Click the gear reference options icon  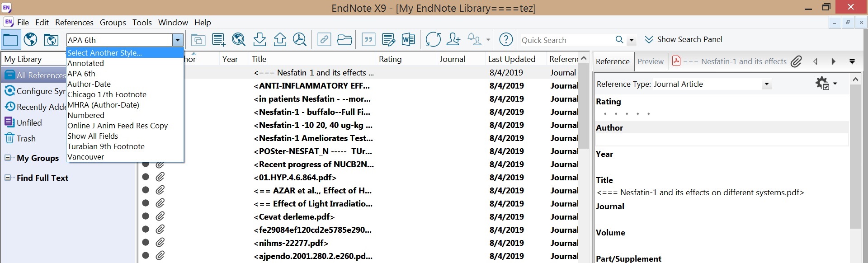tap(822, 84)
